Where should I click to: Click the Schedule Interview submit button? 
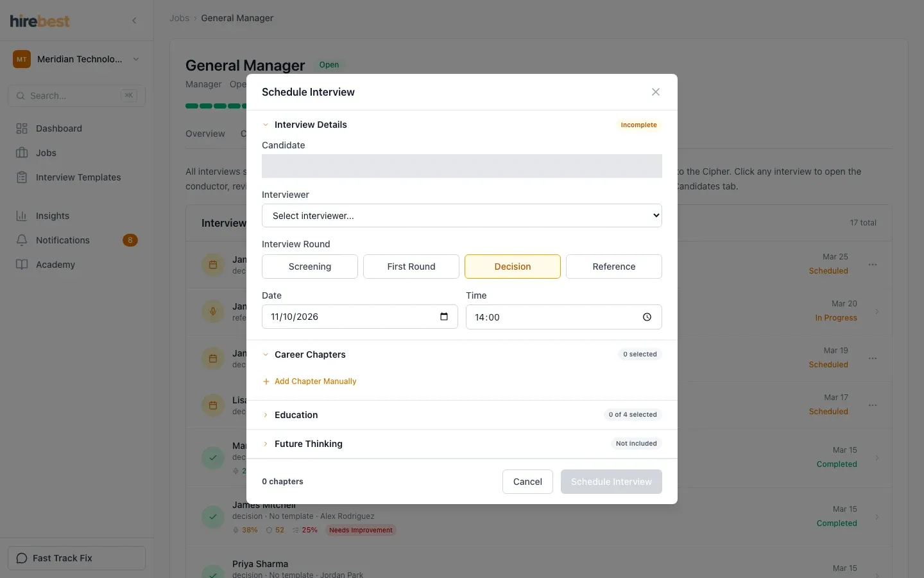612,482
